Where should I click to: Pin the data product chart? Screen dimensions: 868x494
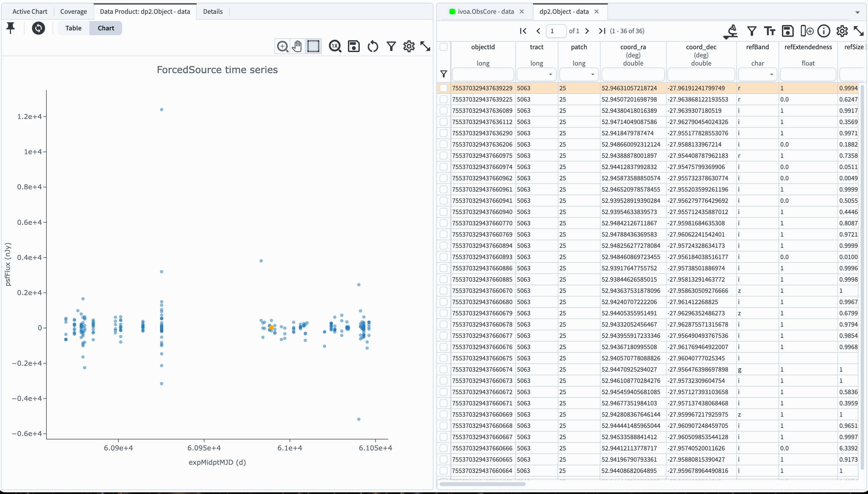coord(10,28)
